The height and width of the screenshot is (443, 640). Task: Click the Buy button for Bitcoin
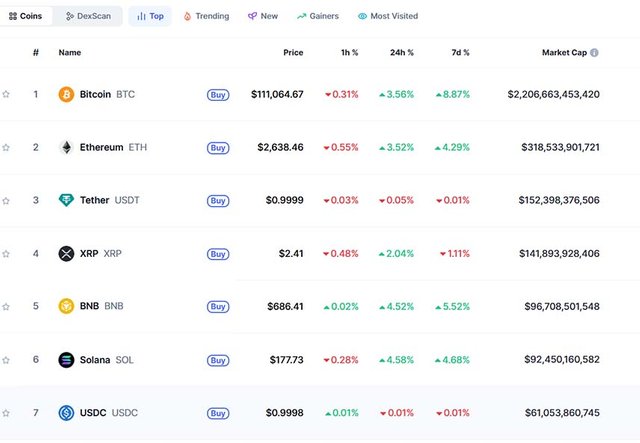click(x=218, y=95)
